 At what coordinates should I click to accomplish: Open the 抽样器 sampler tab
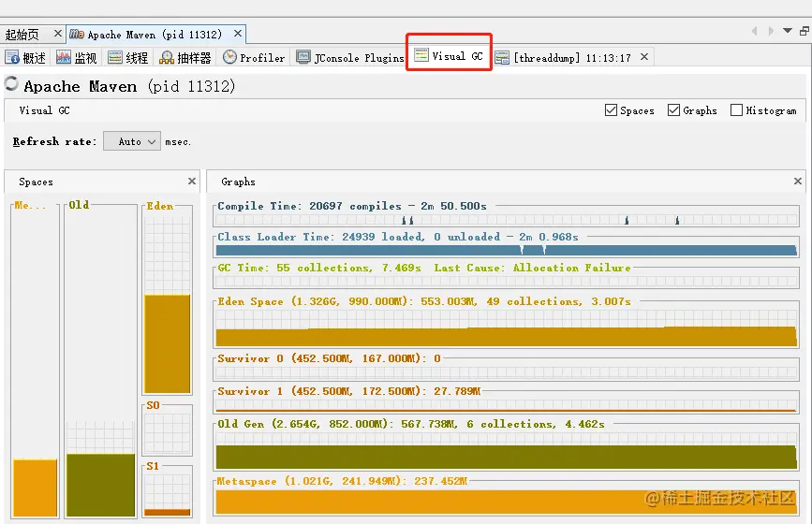tap(185, 57)
